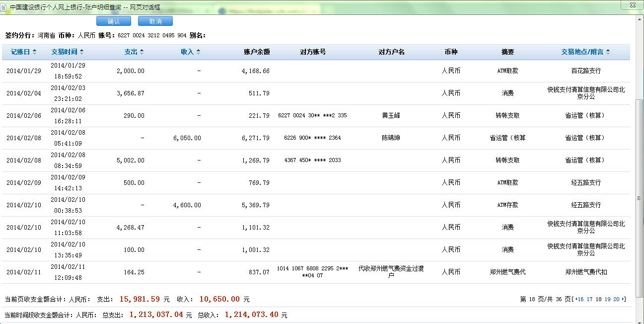Image resolution: width=644 pixels, height=324 pixels.
Task: Select the 陈锦坤 counterparty name cell
Action: pos(391,138)
